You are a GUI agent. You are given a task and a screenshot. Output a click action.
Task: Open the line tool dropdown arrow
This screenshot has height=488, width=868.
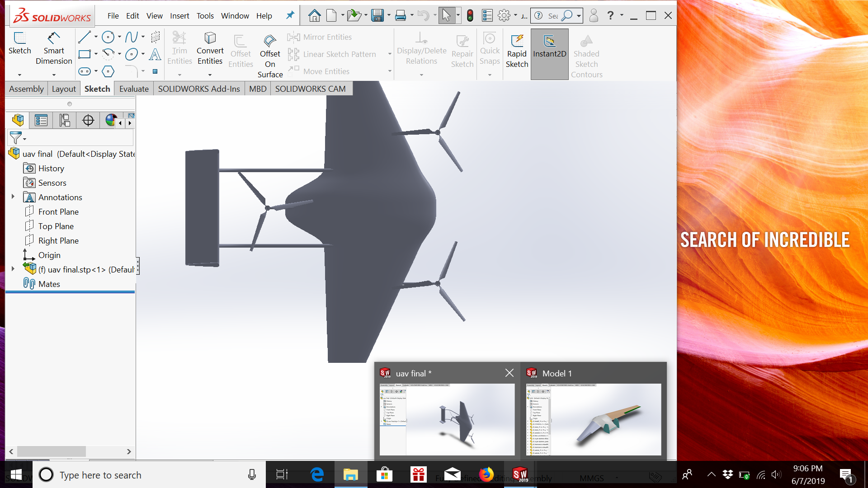pyautogui.click(x=96, y=37)
